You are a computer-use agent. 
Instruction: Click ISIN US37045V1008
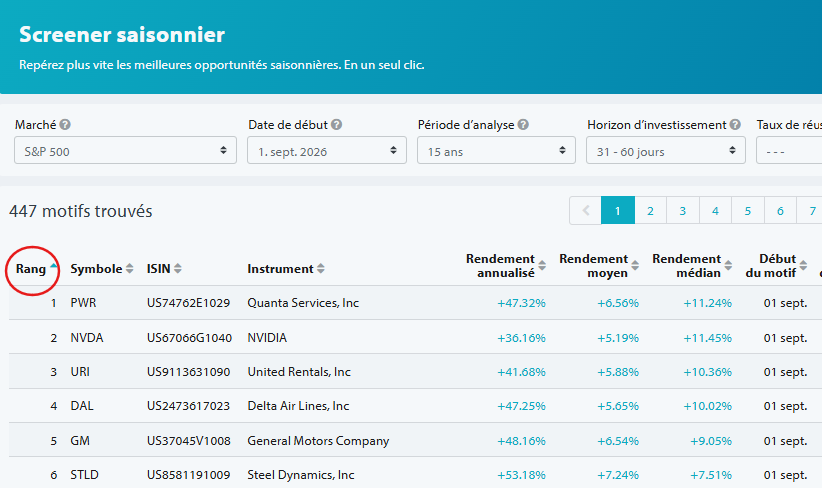pos(189,441)
